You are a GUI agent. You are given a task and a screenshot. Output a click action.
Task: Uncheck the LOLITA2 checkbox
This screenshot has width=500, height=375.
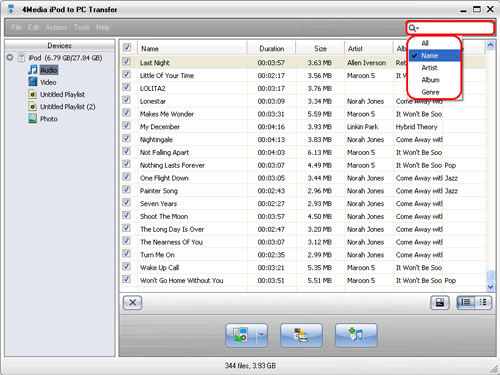coord(126,87)
